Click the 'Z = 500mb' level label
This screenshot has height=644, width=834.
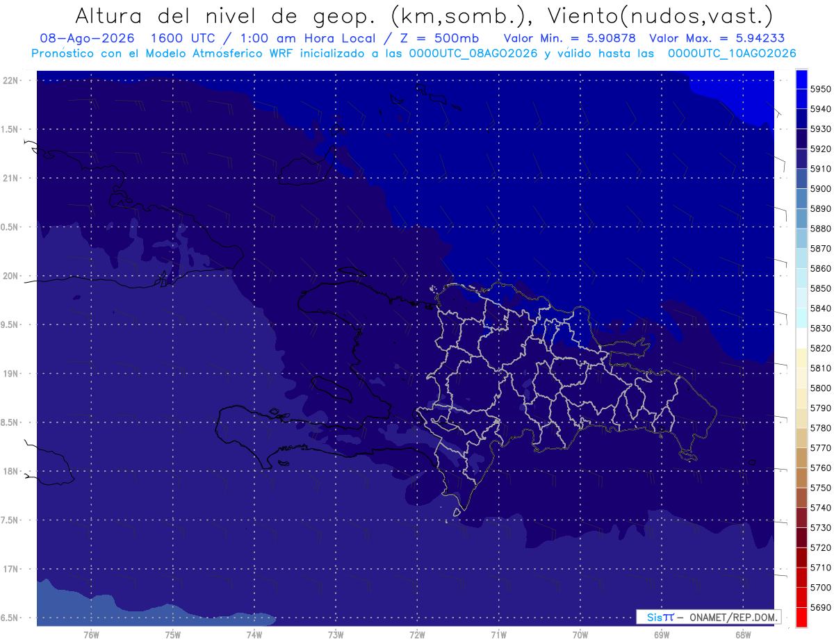(439, 39)
